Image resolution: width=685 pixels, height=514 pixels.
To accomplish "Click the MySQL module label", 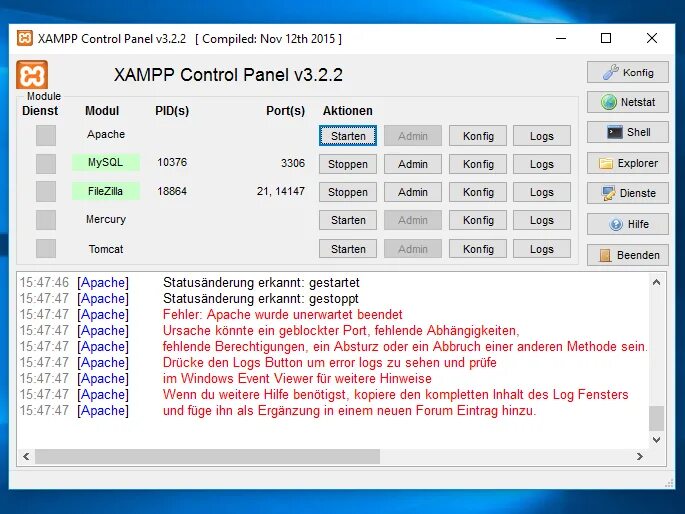I will point(106,162).
